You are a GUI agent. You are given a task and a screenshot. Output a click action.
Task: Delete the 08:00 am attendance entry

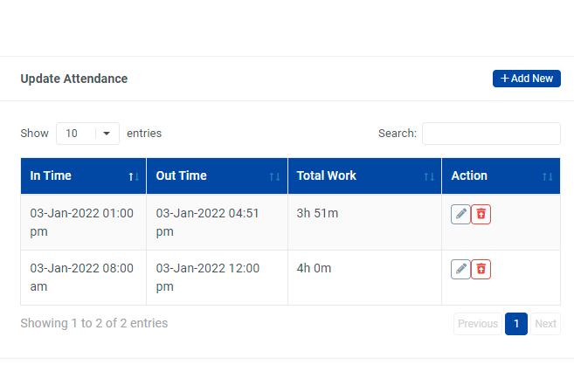pos(481,269)
